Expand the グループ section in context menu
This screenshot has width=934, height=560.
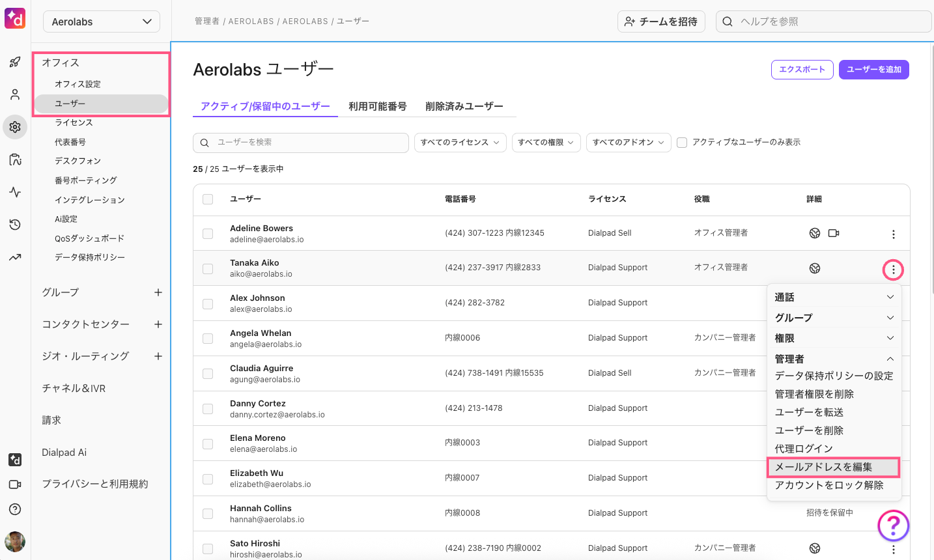pyautogui.click(x=834, y=318)
